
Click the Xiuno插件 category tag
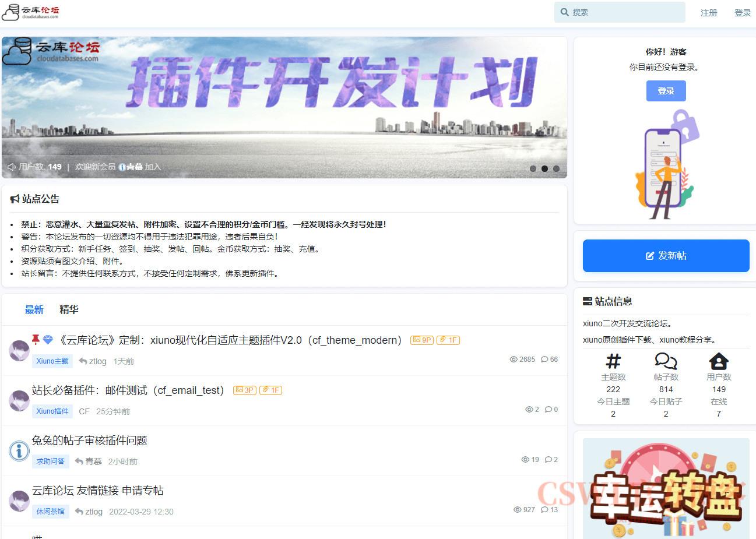pyautogui.click(x=52, y=411)
